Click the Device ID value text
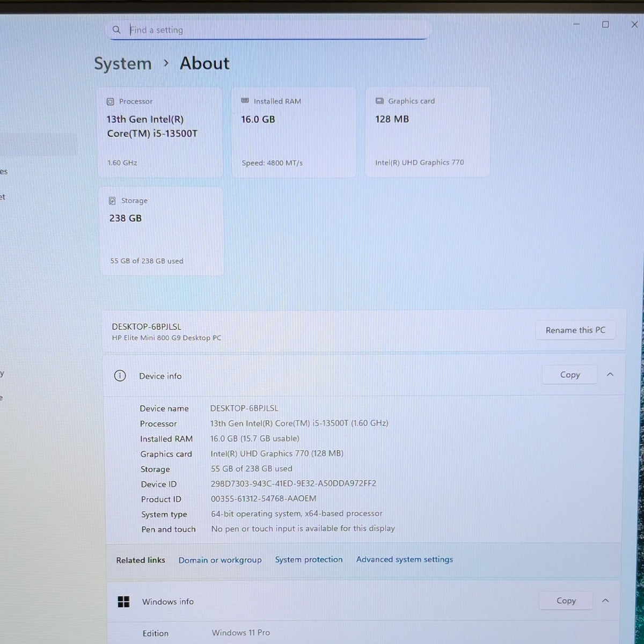The height and width of the screenshot is (644, 644). (294, 483)
